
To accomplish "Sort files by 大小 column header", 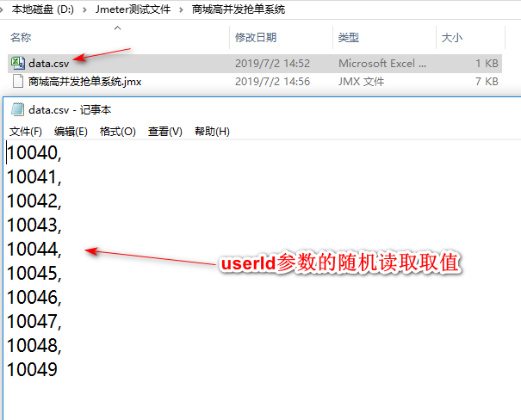I will pyautogui.click(x=452, y=38).
